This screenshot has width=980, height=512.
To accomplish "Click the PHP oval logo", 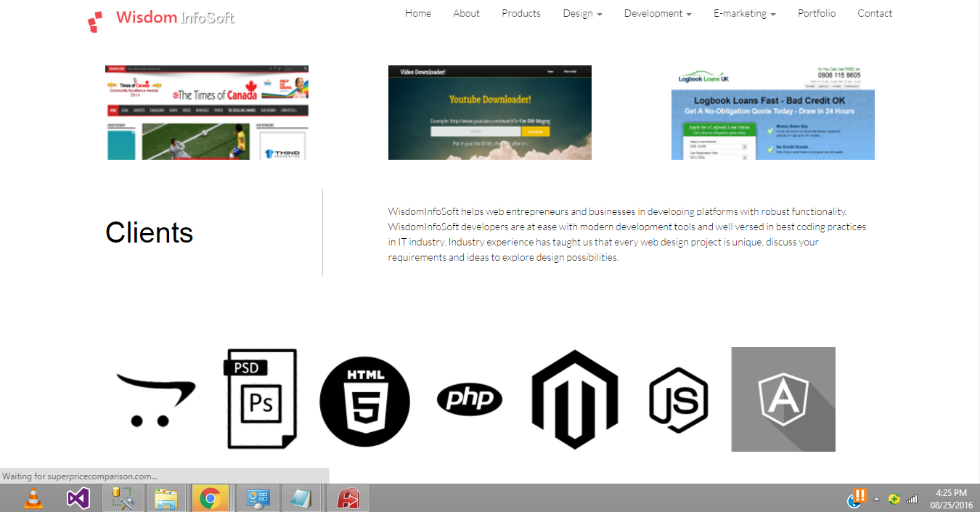I will coord(470,399).
